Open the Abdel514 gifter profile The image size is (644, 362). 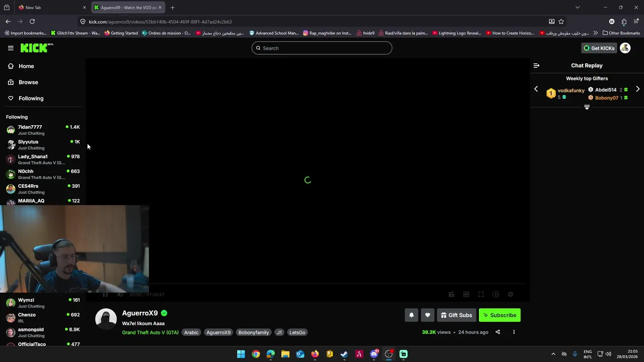606,90
